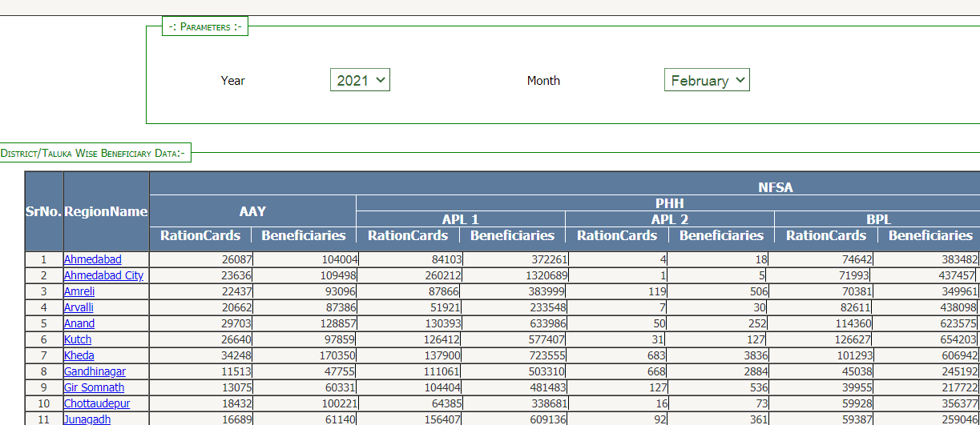980x425 pixels.
Task: Open the Gir Somnath region link
Action: (x=94, y=387)
